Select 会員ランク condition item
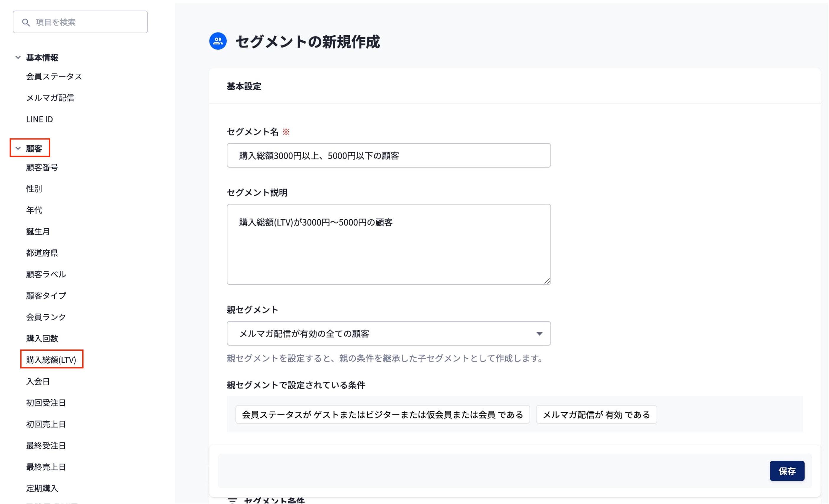The width and height of the screenshot is (829, 504). click(x=46, y=317)
